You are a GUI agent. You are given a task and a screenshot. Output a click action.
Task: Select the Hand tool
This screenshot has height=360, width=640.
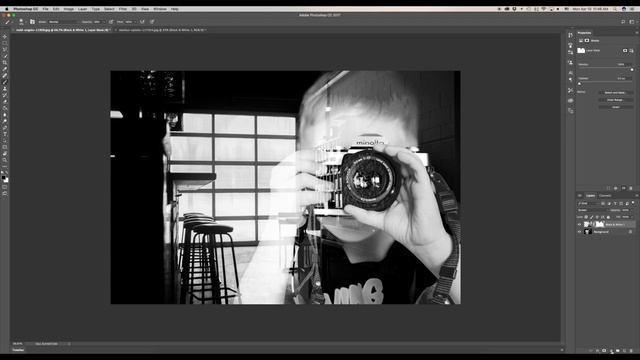point(5,153)
